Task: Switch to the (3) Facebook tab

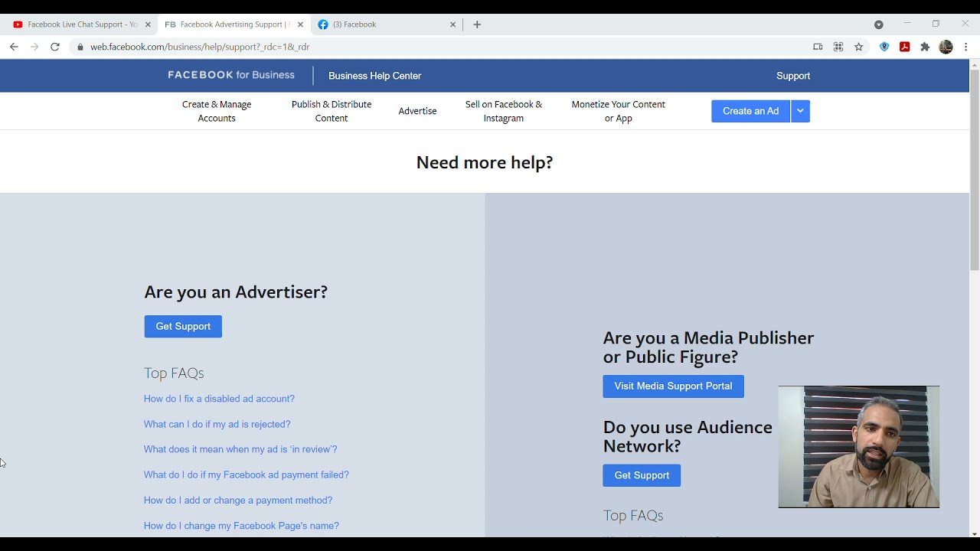Action: [386, 24]
